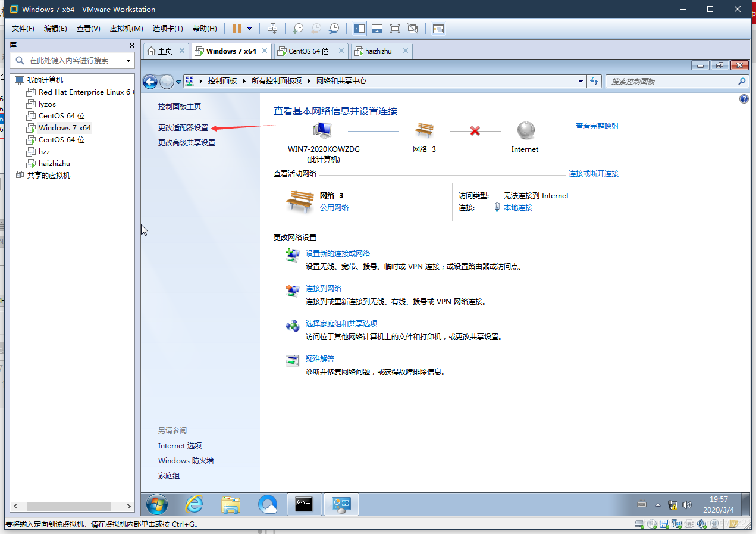The width and height of the screenshot is (756, 534).
Task: Open the 编辑(E) menu
Action: click(55, 28)
